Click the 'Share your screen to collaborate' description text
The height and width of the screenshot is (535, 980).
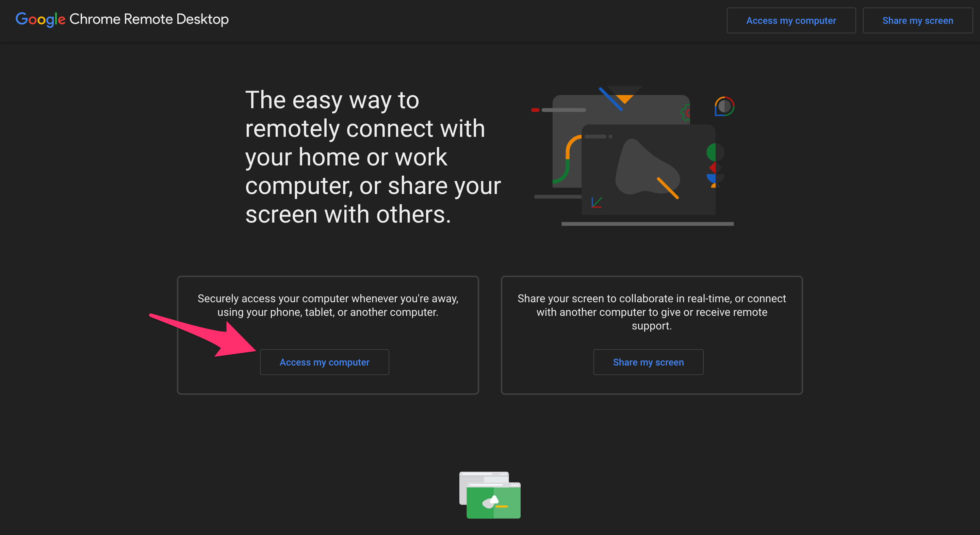pyautogui.click(x=651, y=312)
